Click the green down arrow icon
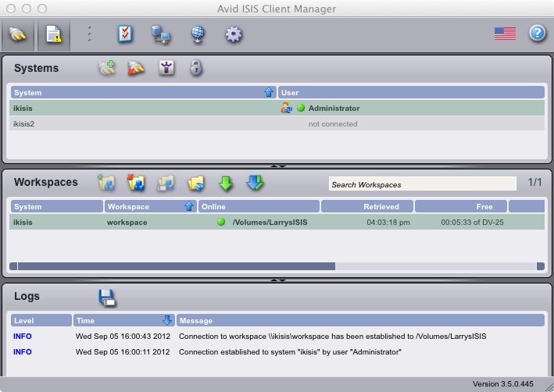554x392 pixels. click(226, 183)
